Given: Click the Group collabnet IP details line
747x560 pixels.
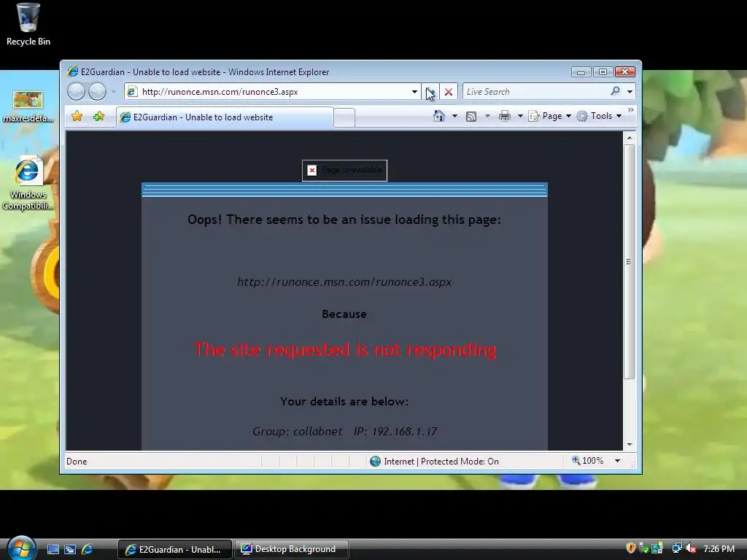Looking at the screenshot, I should pos(344,432).
